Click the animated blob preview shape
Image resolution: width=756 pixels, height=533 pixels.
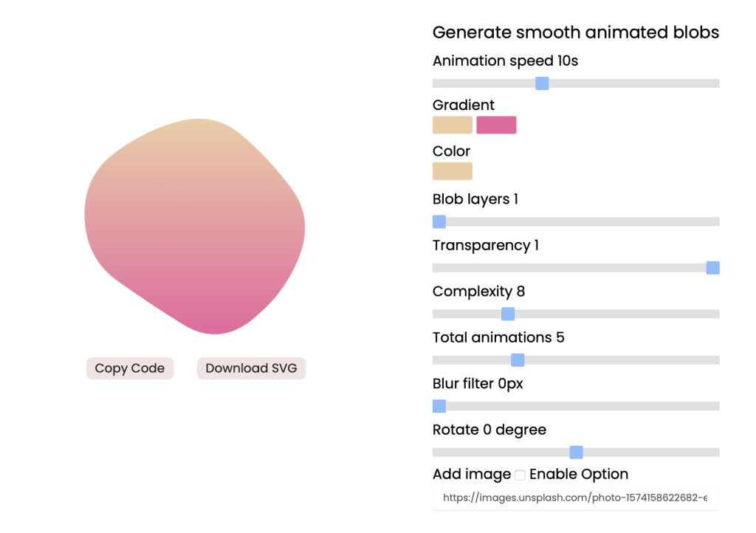(x=195, y=225)
